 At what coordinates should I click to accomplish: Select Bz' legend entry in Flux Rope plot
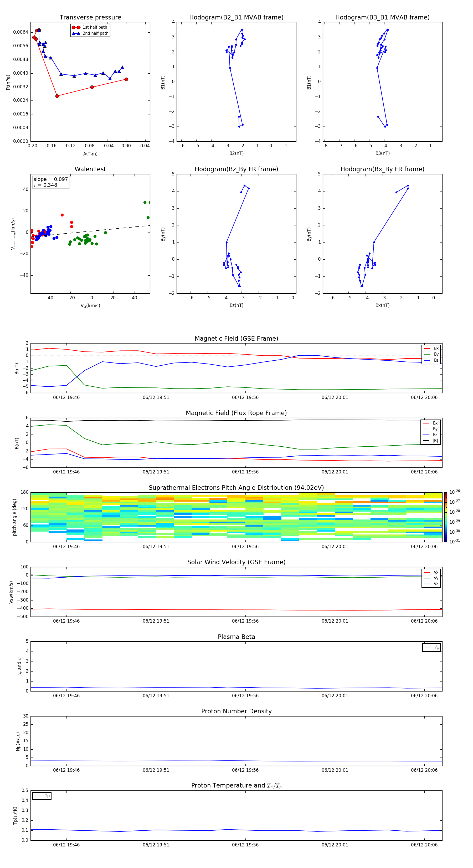(431, 435)
